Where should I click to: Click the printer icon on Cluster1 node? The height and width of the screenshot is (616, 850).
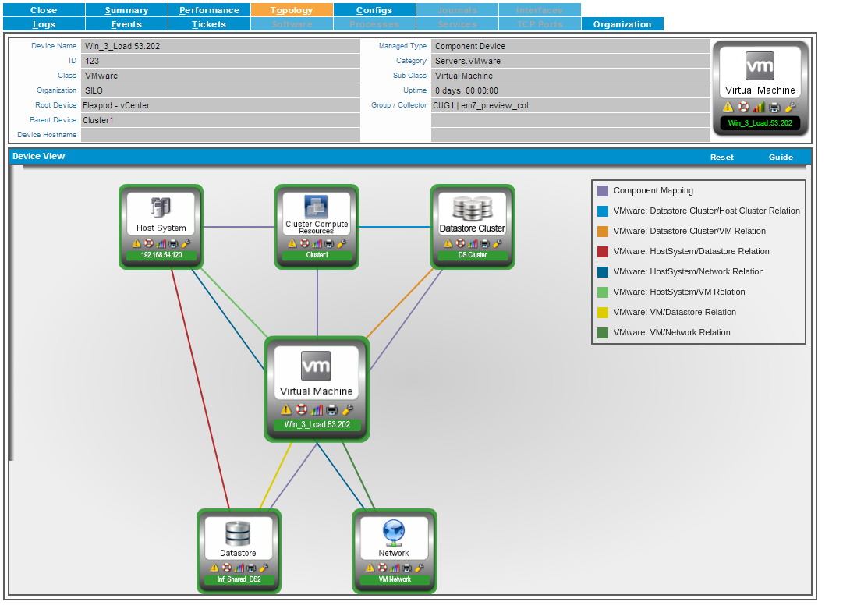[329, 243]
